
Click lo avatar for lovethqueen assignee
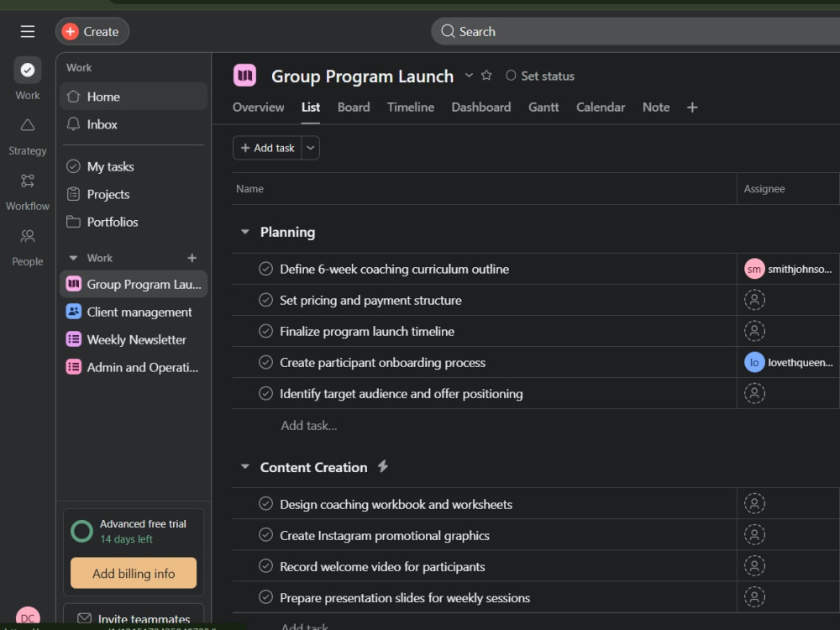click(x=754, y=363)
